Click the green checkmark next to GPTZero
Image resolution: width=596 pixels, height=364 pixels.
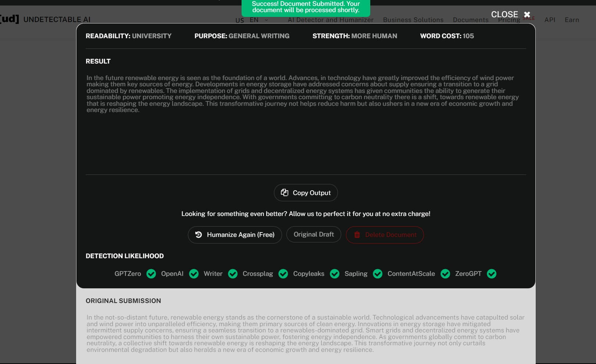point(151,274)
